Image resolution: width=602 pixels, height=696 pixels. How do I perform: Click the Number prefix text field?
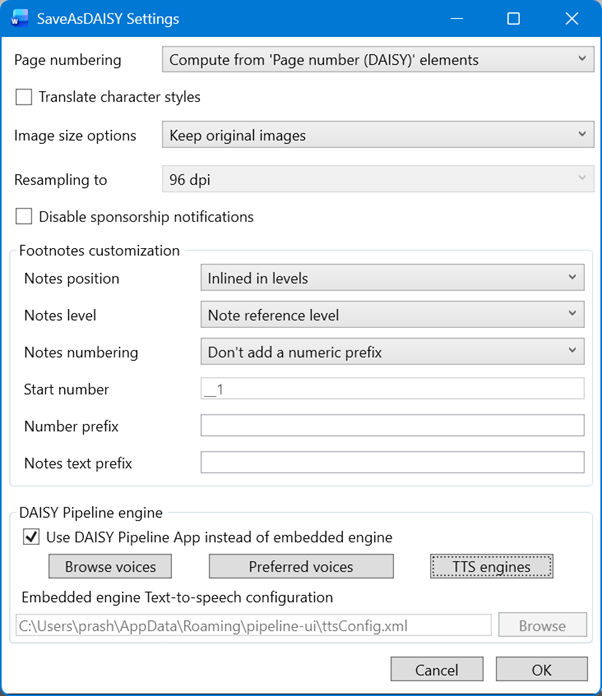coord(392,426)
